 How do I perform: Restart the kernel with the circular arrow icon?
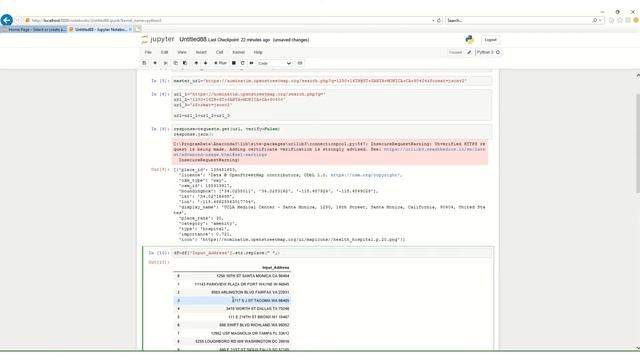click(x=243, y=63)
